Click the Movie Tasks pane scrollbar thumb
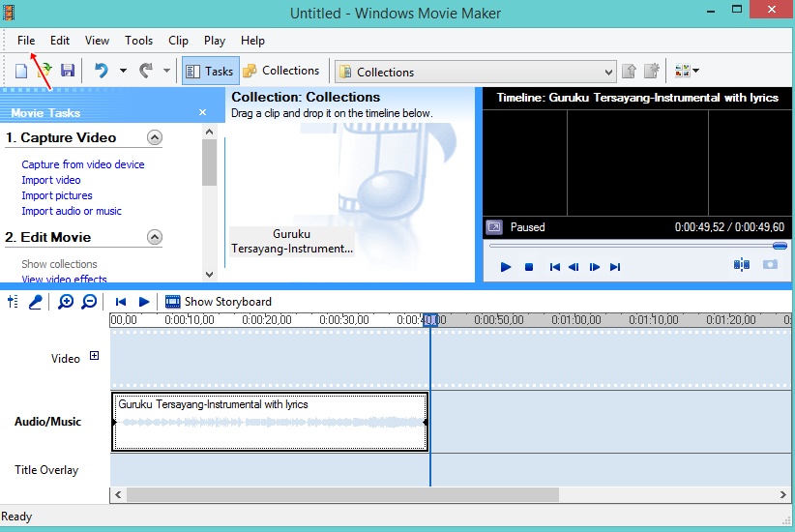 click(209, 163)
